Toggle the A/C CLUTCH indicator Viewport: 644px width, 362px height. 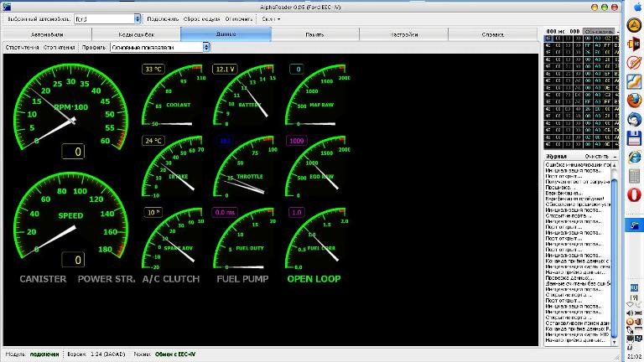pos(171,278)
